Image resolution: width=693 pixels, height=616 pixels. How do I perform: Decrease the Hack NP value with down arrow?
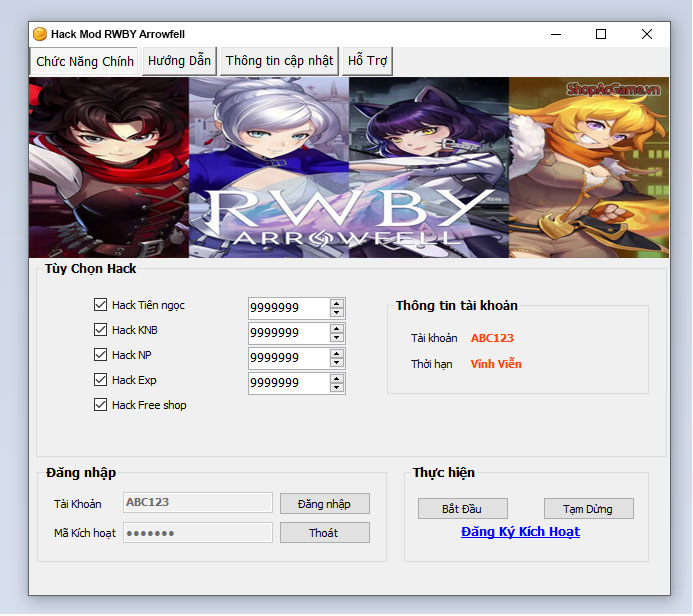[x=337, y=363]
